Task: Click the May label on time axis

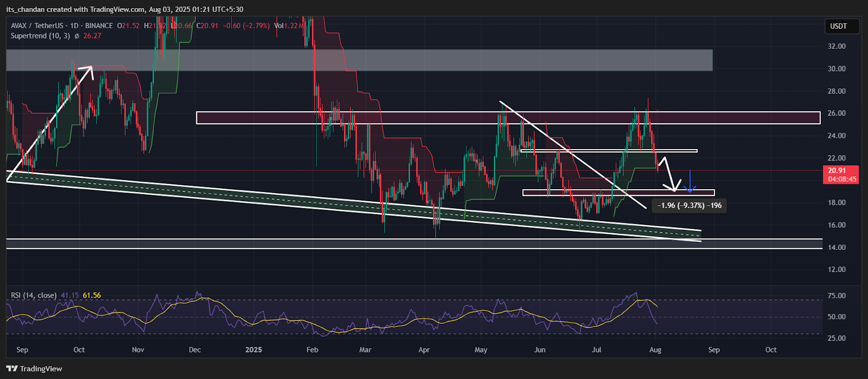Action: 481,350
